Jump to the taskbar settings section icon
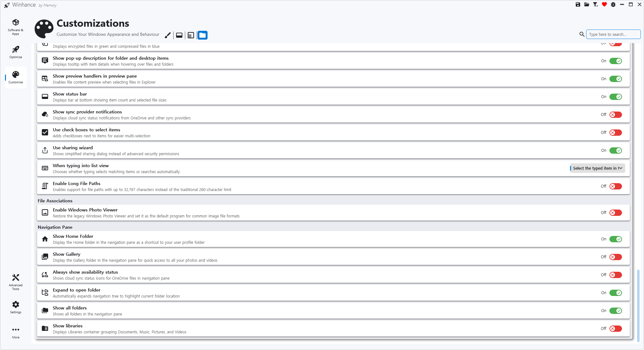Screen dimensions: 644x350 click(x=179, y=35)
